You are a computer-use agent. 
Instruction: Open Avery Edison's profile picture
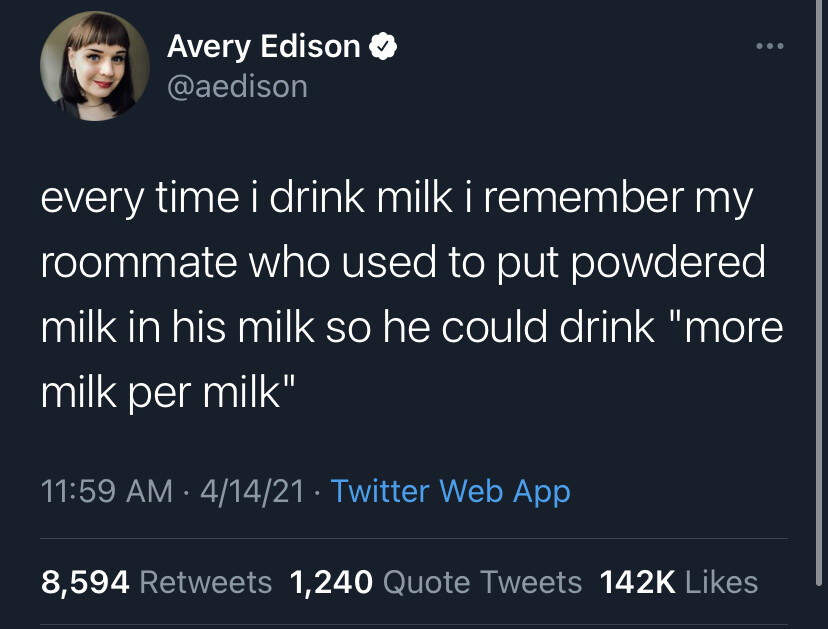point(88,67)
